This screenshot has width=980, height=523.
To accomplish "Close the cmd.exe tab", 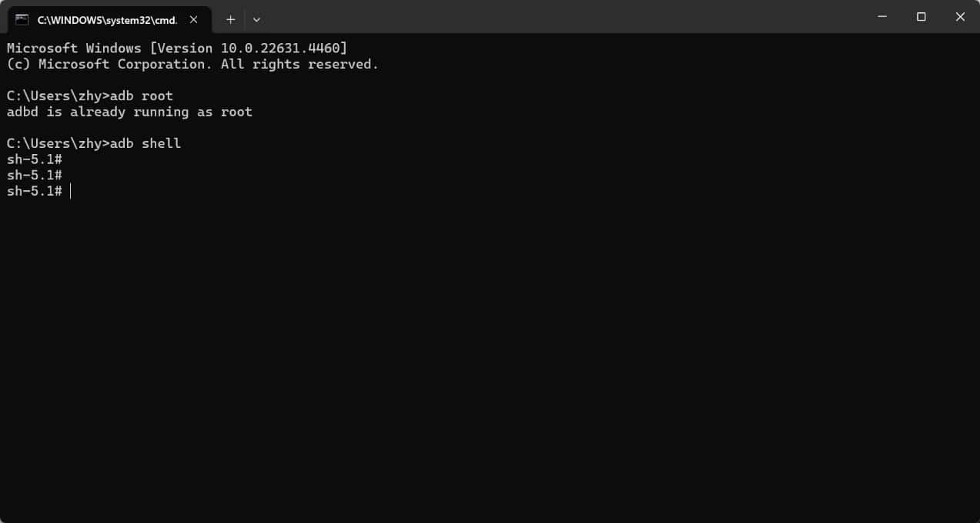I will coord(194,19).
